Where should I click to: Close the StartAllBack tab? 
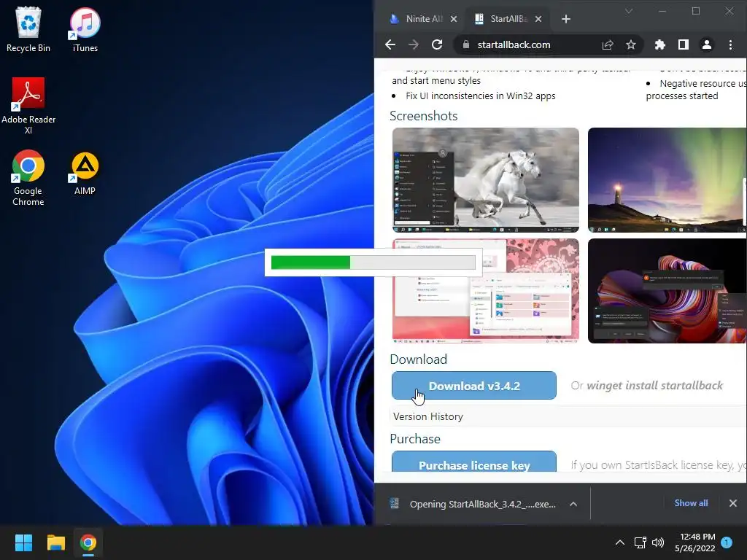(538, 19)
